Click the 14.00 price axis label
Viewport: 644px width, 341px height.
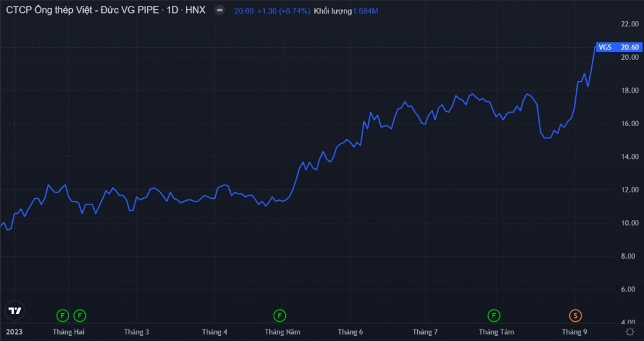630,157
